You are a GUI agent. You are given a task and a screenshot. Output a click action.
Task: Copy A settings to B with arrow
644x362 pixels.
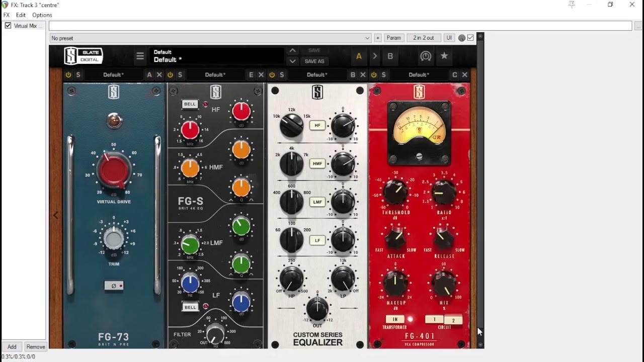pyautogui.click(x=374, y=56)
